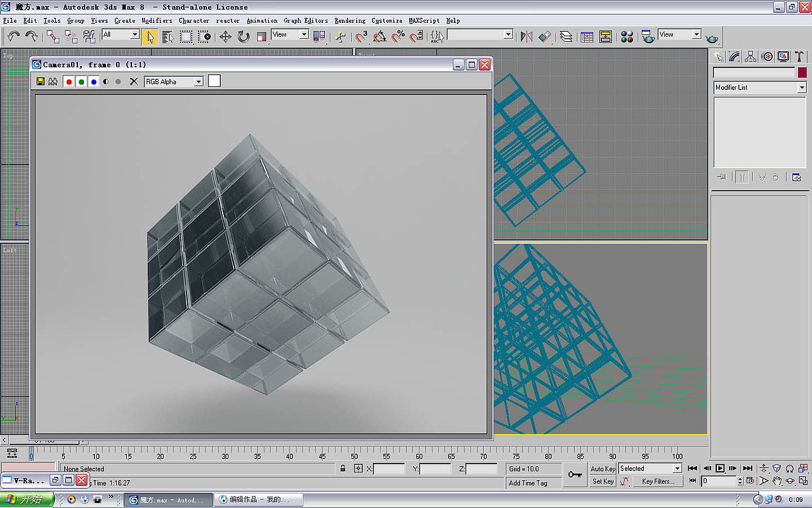
Task: Open the All selection filter dropdown
Action: pos(134,35)
